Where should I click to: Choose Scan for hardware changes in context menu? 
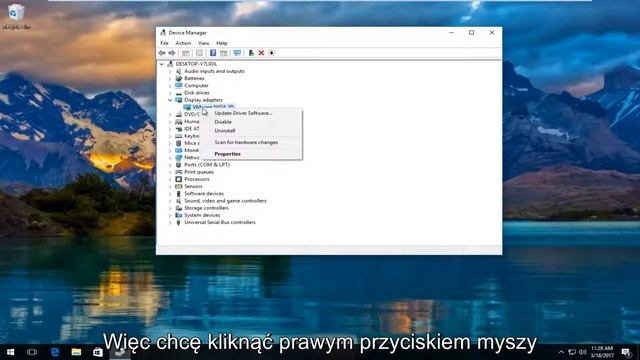251,142
